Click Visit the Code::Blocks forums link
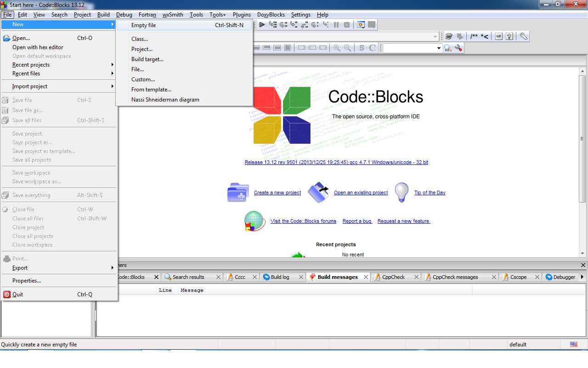The width and height of the screenshot is (588, 368). (303, 221)
